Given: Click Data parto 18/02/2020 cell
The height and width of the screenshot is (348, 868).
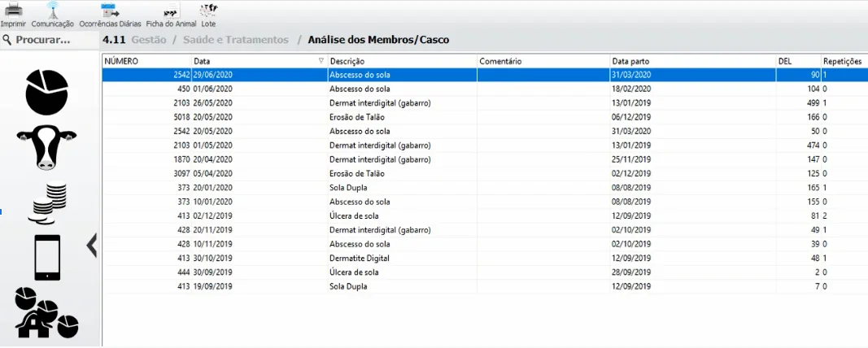Looking at the screenshot, I should 692,89.
